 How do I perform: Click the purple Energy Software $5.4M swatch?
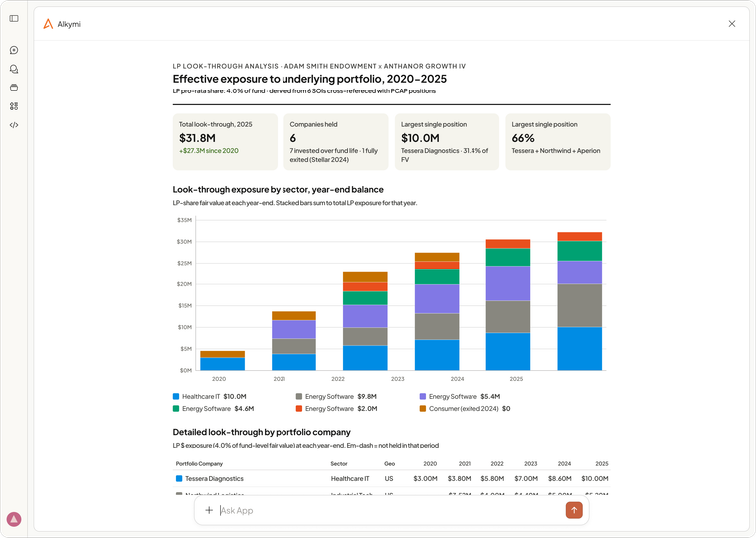pos(423,396)
